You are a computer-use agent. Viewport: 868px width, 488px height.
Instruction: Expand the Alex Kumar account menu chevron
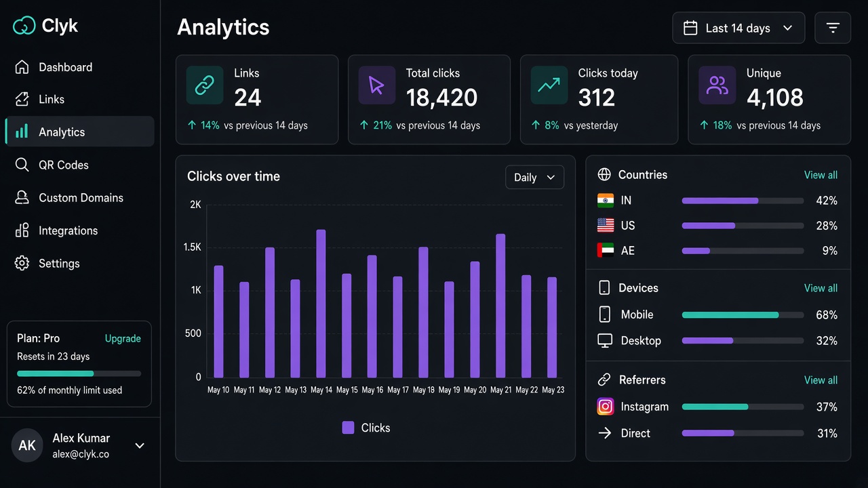[x=140, y=445]
